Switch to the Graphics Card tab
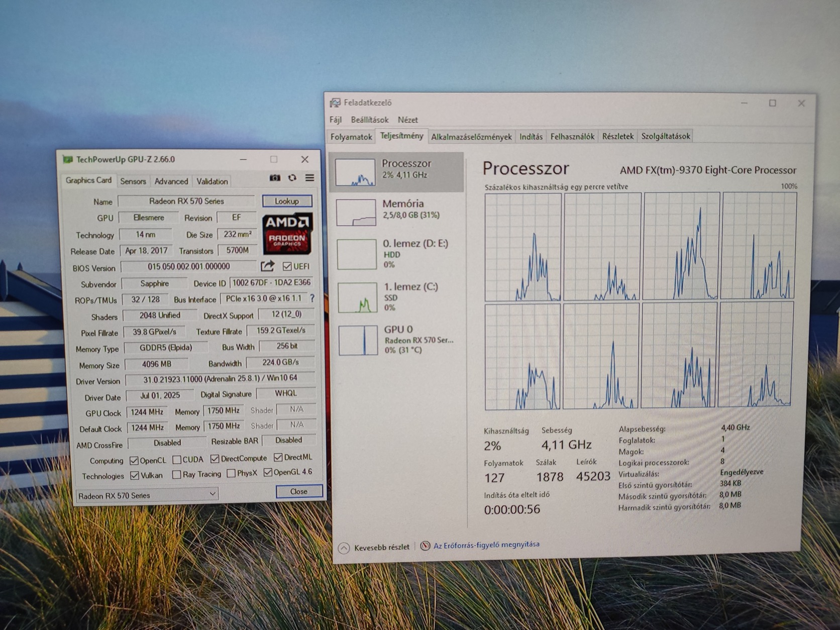The width and height of the screenshot is (840, 630). [x=89, y=180]
